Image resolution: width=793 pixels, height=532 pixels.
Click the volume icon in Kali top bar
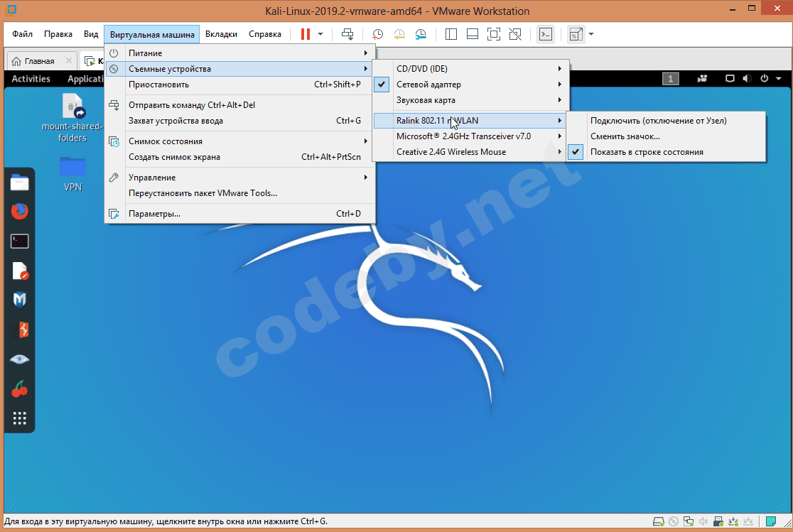pyautogui.click(x=747, y=79)
